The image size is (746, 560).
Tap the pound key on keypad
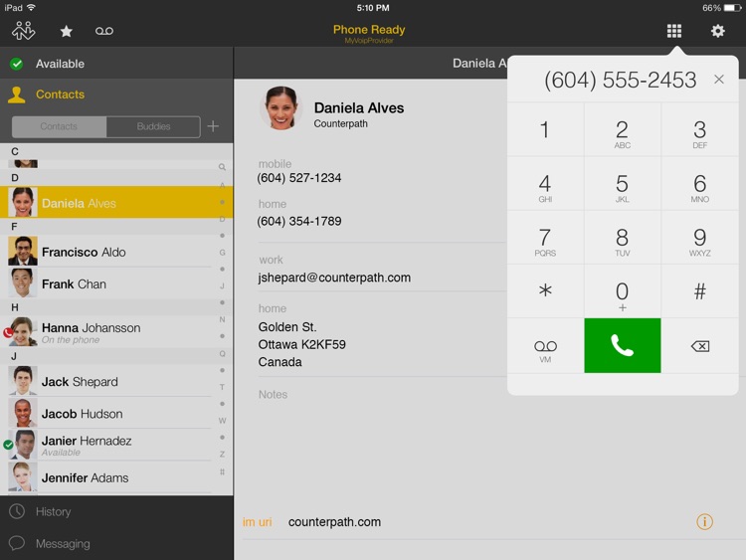pos(700,290)
